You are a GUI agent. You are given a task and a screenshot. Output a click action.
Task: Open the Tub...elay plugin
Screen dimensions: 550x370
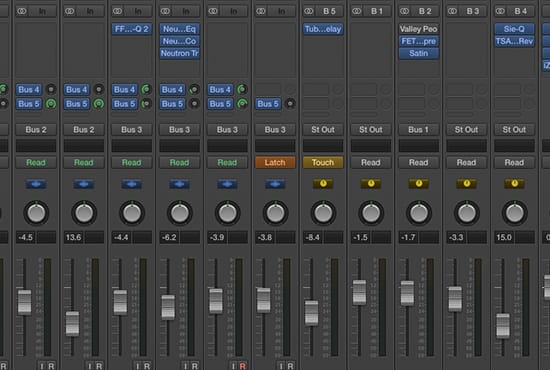point(323,29)
